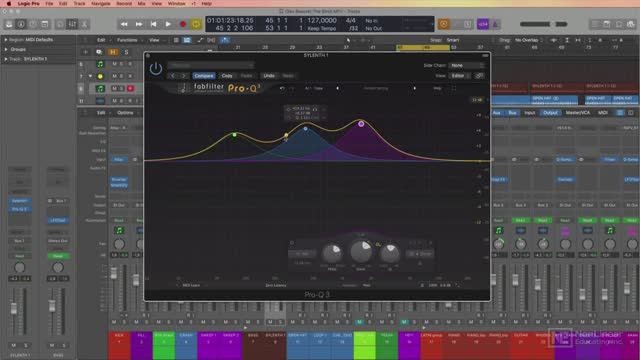Select the green EQ band node

pyautogui.click(x=234, y=135)
